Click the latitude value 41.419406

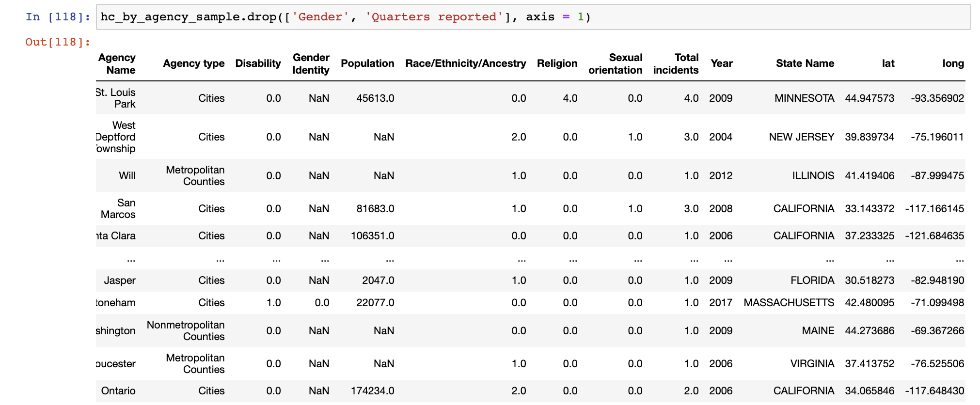pos(869,176)
